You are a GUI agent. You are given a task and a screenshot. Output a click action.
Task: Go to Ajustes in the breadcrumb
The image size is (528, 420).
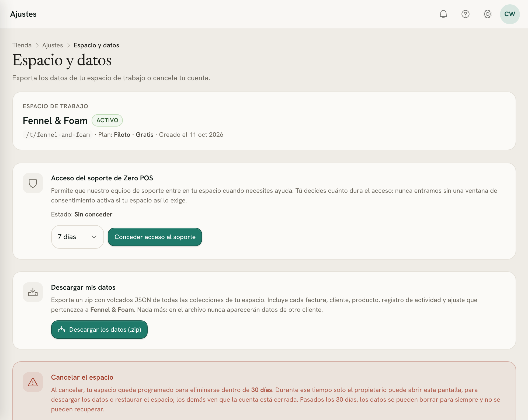pos(53,45)
